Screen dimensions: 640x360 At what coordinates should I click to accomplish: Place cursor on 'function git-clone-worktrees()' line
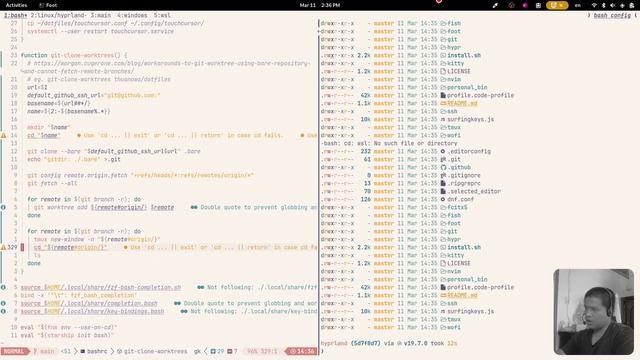[x=74, y=55]
